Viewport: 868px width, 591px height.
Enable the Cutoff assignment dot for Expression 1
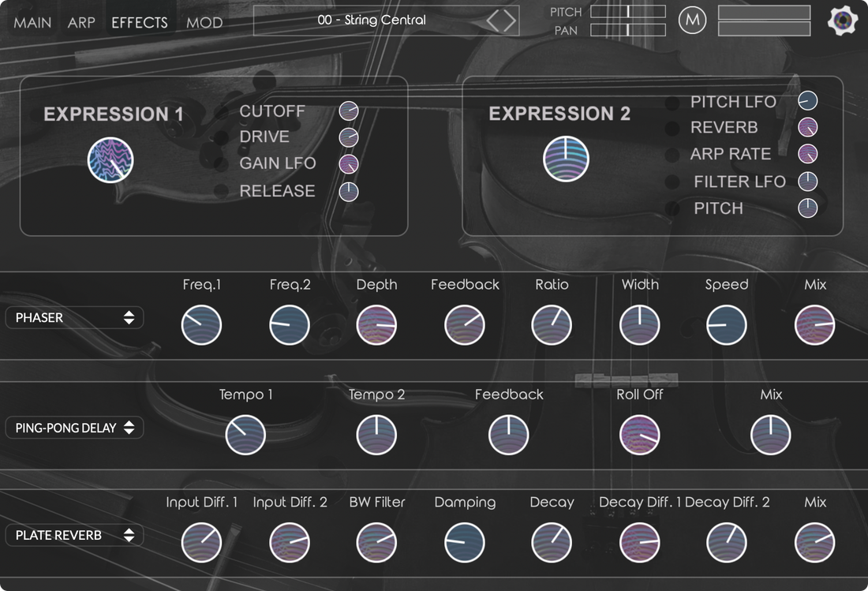(x=223, y=112)
